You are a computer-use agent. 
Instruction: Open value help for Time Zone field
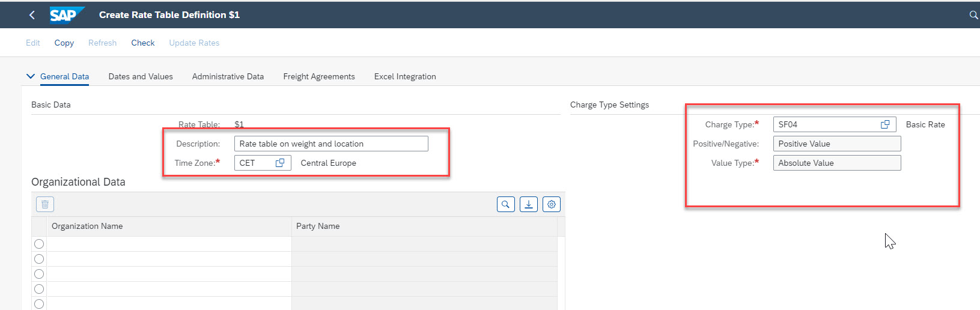pyautogui.click(x=280, y=163)
